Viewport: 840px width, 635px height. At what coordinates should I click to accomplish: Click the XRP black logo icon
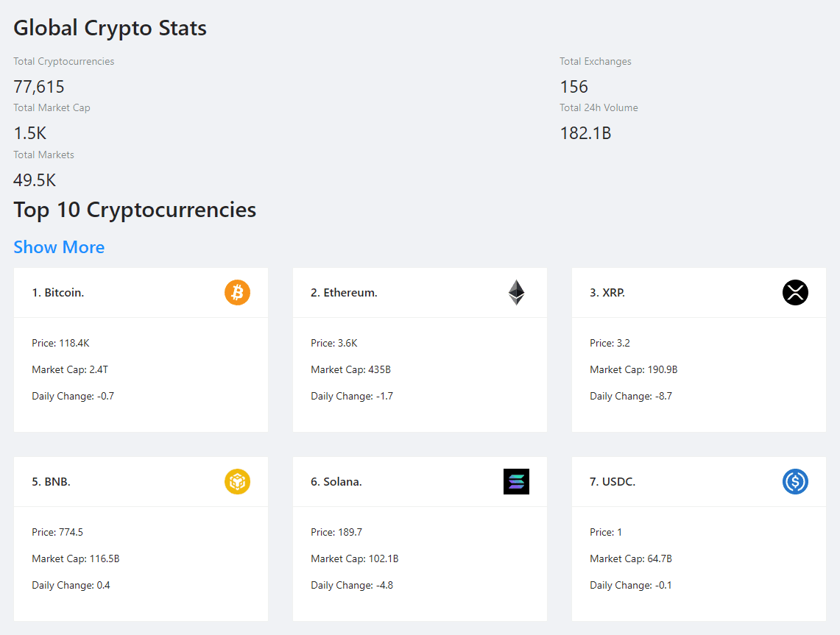click(796, 292)
